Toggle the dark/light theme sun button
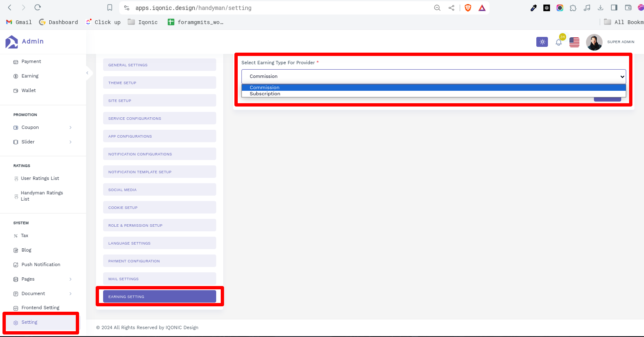 (x=542, y=42)
